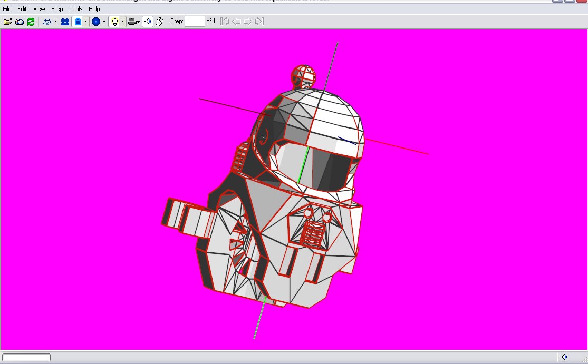Click the examine mode icon in the toolbar
Image resolution: width=588 pixels, height=364 pixels.
148,22
